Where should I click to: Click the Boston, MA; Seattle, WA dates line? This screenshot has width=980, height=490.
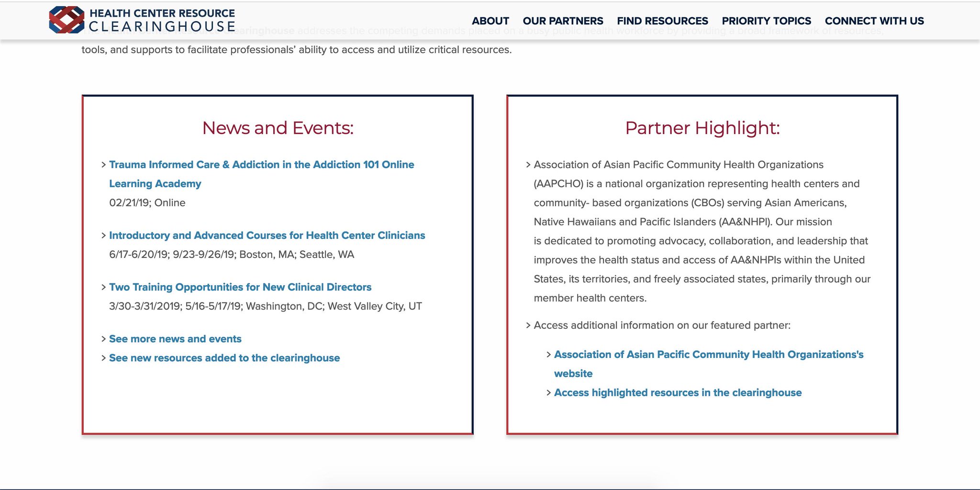click(x=232, y=255)
